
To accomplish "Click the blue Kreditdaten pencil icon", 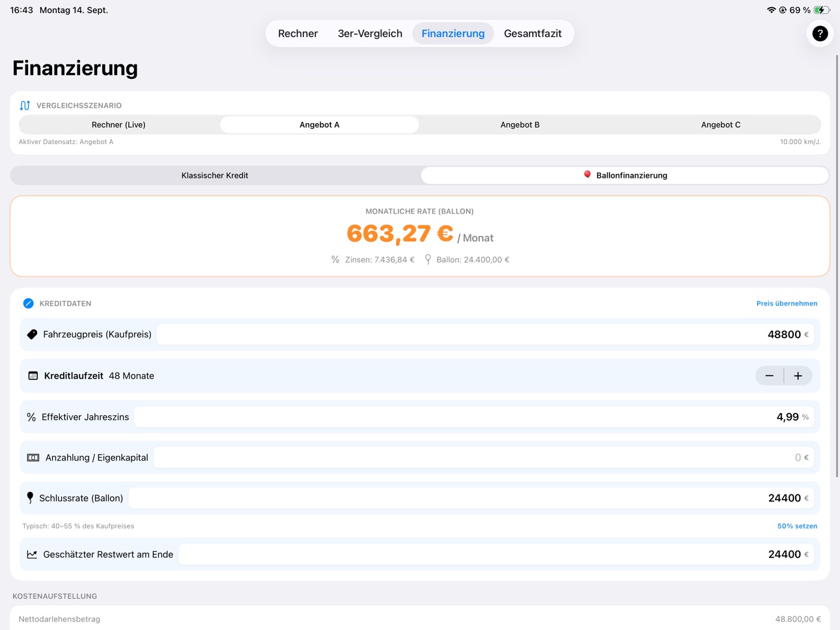I will tap(29, 304).
